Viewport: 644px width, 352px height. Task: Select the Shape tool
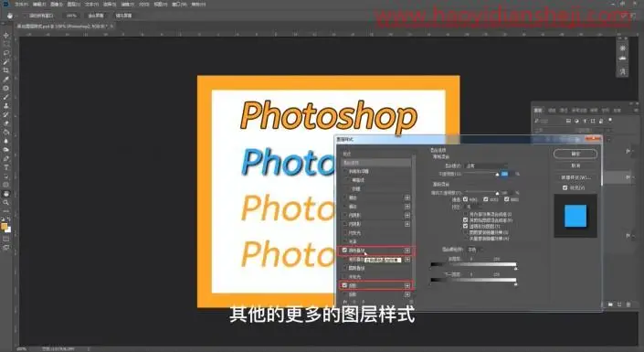point(5,185)
